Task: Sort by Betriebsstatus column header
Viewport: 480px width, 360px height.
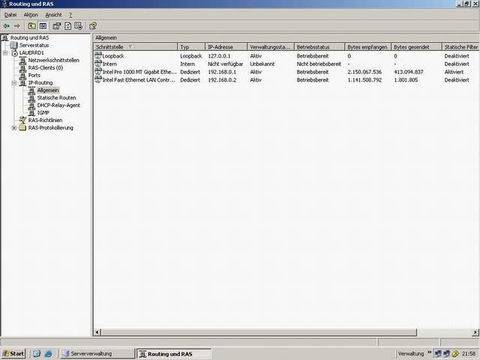Action: [319, 47]
